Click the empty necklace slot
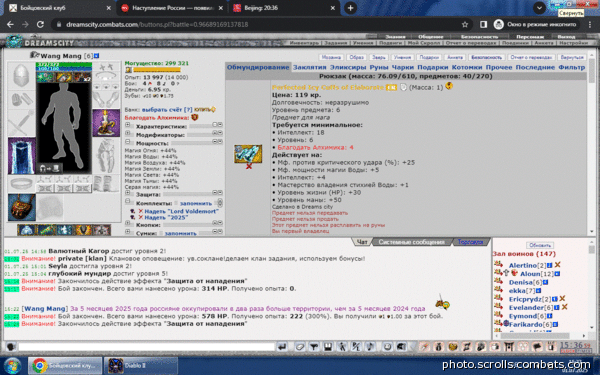 coord(106,75)
